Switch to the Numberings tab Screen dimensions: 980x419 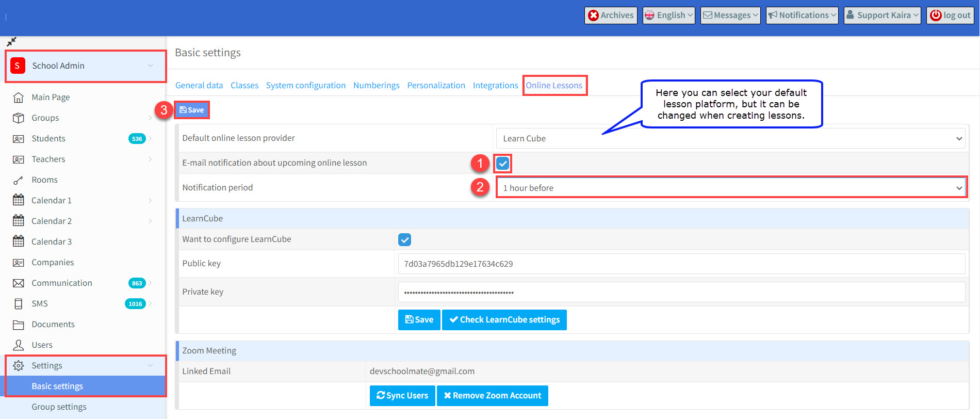point(377,85)
